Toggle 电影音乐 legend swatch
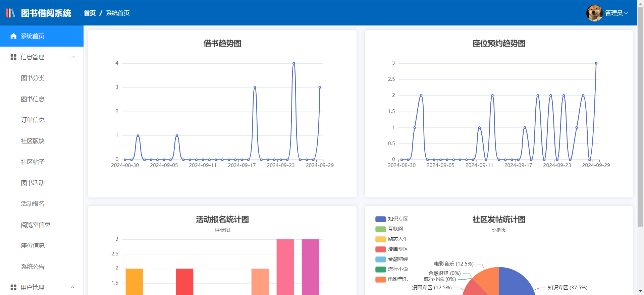 [380, 280]
